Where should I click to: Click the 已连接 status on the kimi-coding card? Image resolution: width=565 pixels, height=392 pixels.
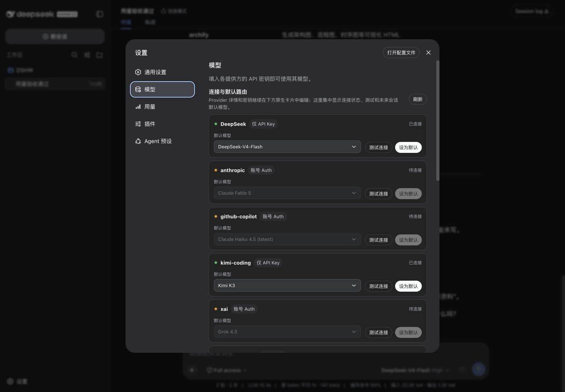pyautogui.click(x=415, y=263)
